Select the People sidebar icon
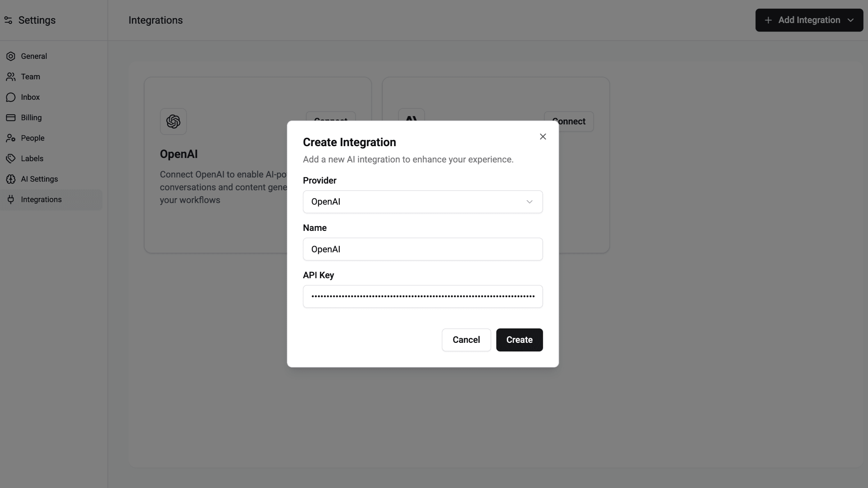Image resolution: width=868 pixels, height=488 pixels. [x=11, y=138]
